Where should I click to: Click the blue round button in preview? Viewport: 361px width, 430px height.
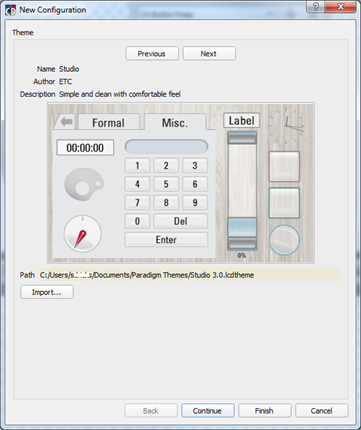(284, 240)
